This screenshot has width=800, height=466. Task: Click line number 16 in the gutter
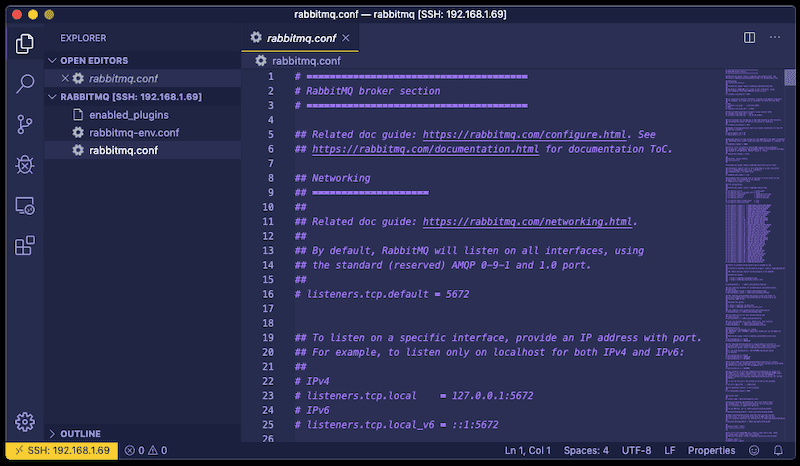(268, 294)
